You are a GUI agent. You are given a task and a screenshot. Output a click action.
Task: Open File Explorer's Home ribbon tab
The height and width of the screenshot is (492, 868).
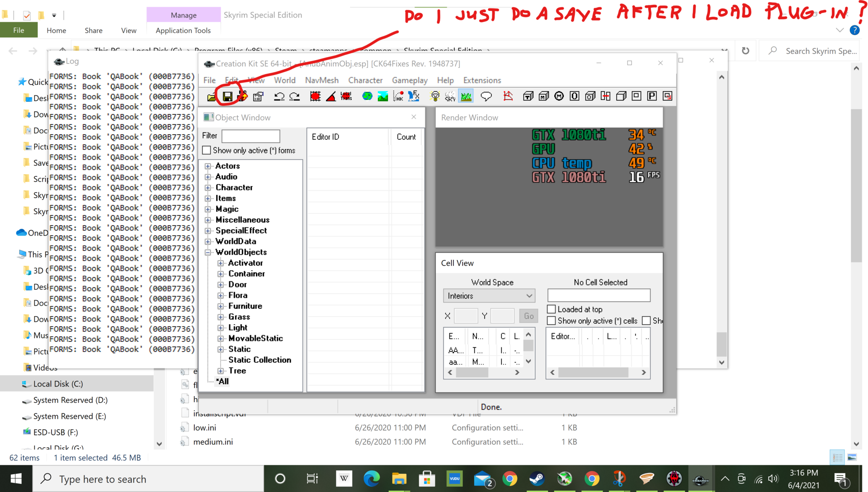(56, 30)
